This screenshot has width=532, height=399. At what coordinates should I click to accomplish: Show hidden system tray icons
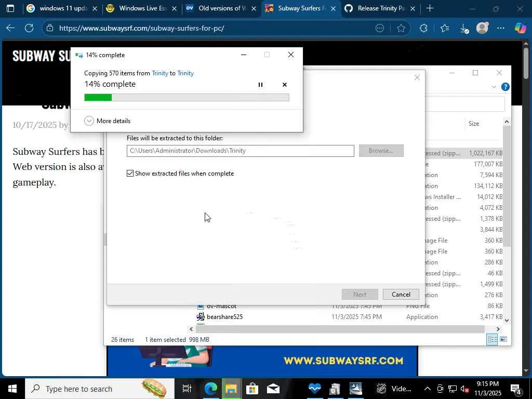pos(428,389)
